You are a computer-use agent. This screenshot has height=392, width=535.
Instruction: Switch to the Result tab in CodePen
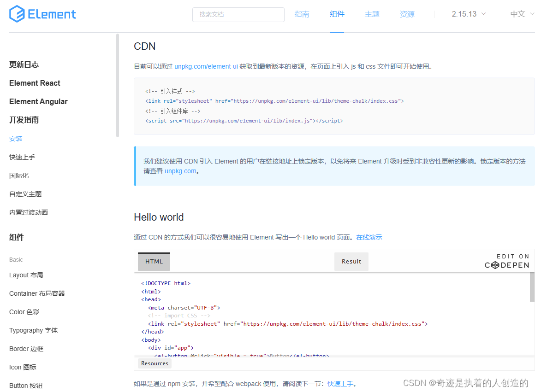pyautogui.click(x=351, y=262)
